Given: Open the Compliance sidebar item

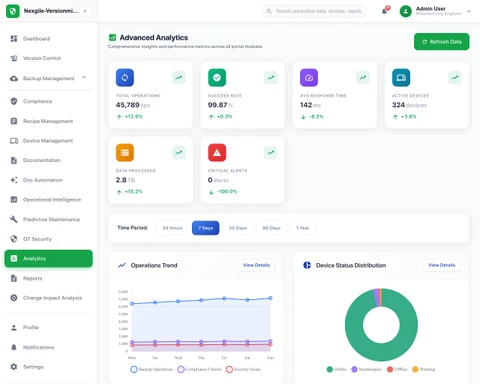Looking at the screenshot, I should click(48, 101).
